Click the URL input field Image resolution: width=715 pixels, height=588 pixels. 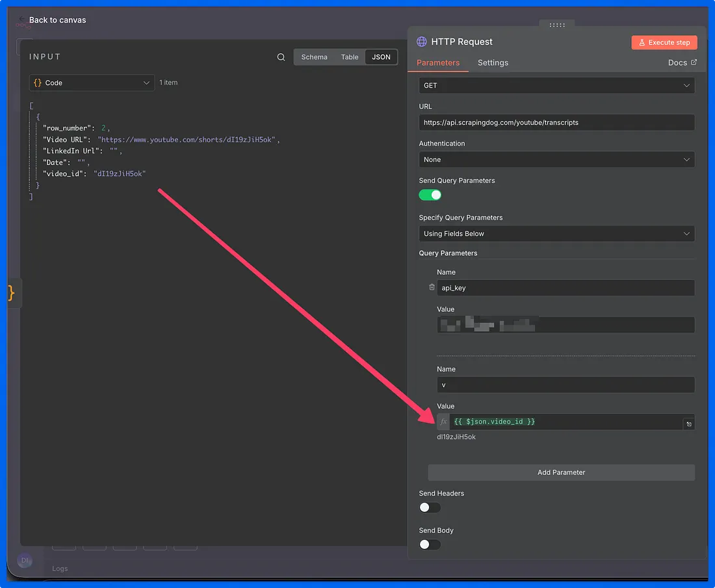(x=556, y=122)
